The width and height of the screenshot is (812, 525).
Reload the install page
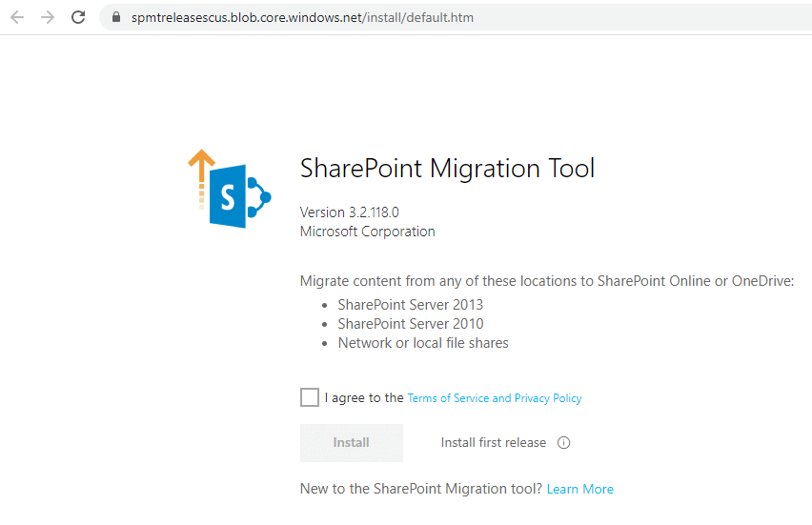tap(78, 17)
